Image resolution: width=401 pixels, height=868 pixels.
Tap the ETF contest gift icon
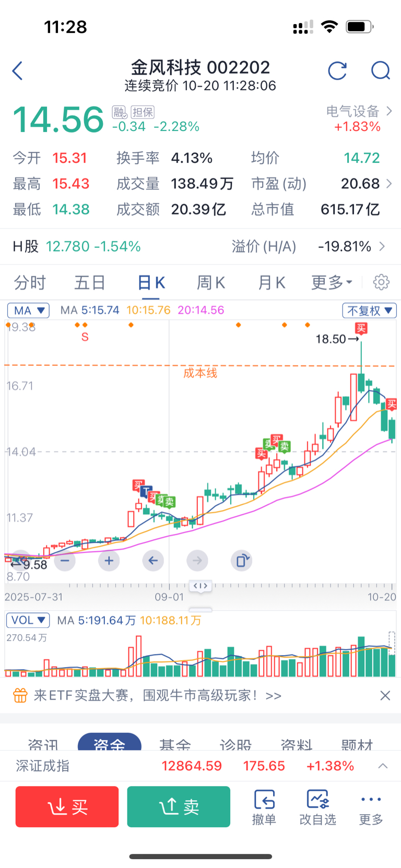(x=20, y=695)
